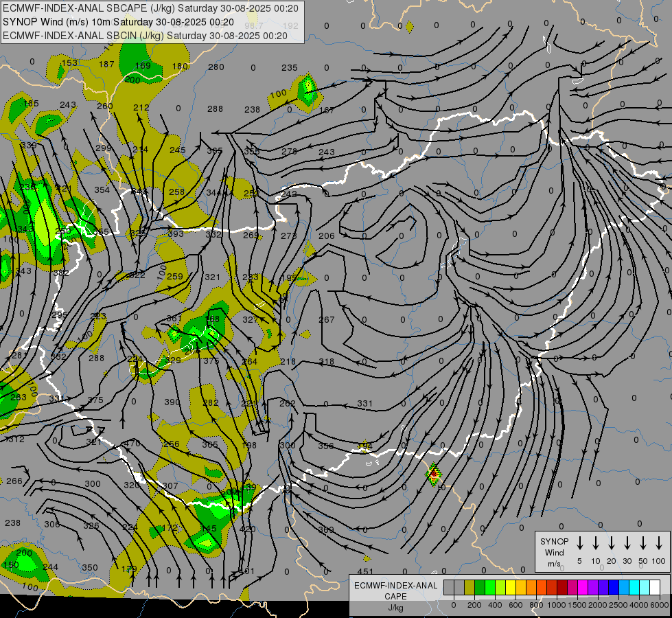
Task: Click the 1000 tick label in CAPE scale
Action: (x=557, y=605)
